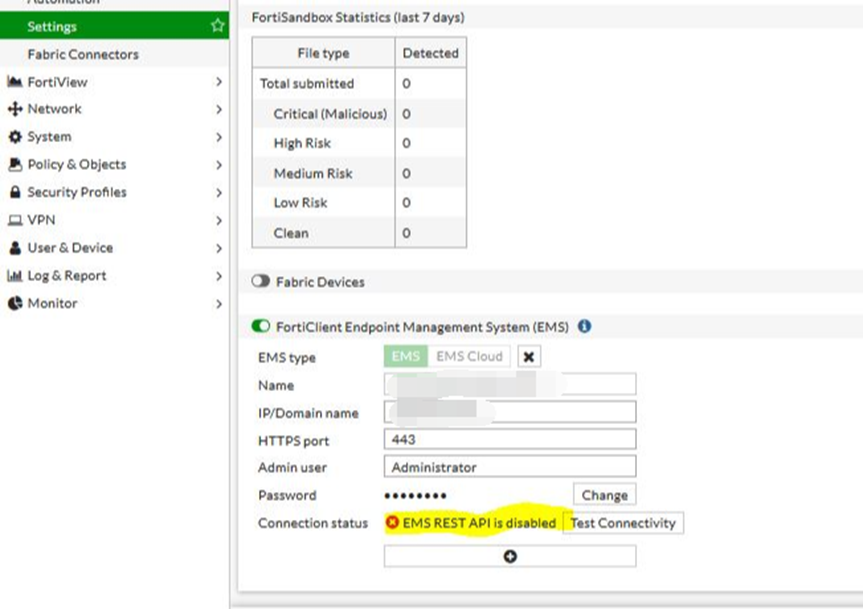The width and height of the screenshot is (863, 609).
Task: Click the Log & Report bar chart icon
Action: (x=15, y=276)
